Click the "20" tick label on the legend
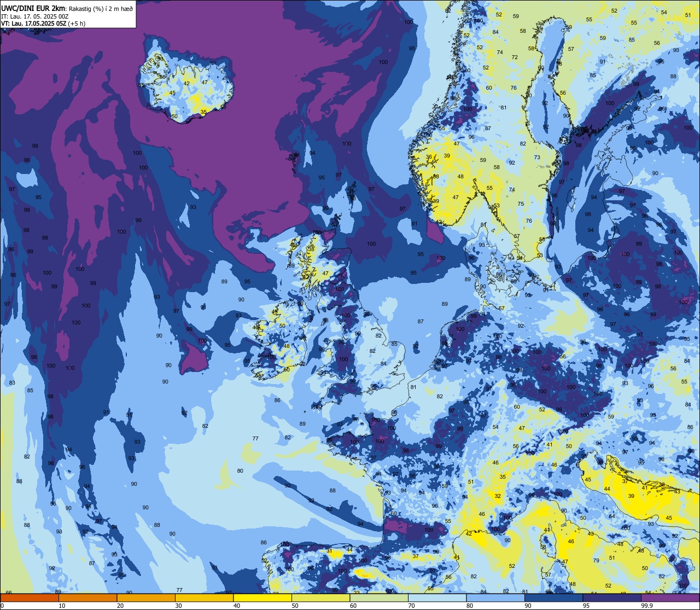This screenshot has height=610, width=700. [x=120, y=606]
